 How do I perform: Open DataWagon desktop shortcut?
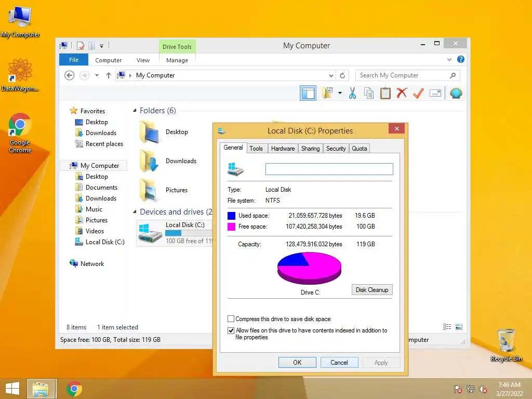point(20,75)
